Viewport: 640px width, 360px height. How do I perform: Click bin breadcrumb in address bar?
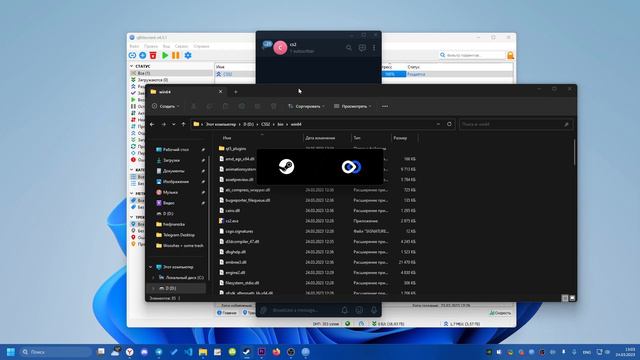[x=280, y=124]
